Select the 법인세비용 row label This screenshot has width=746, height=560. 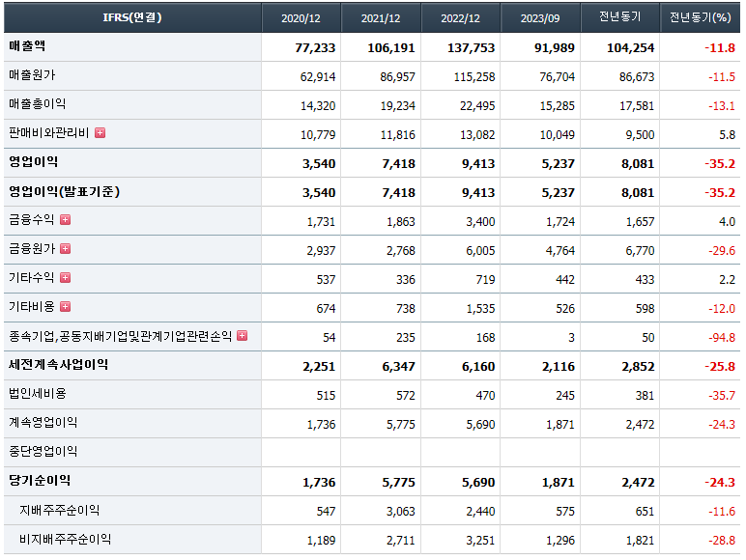[x=37, y=394]
